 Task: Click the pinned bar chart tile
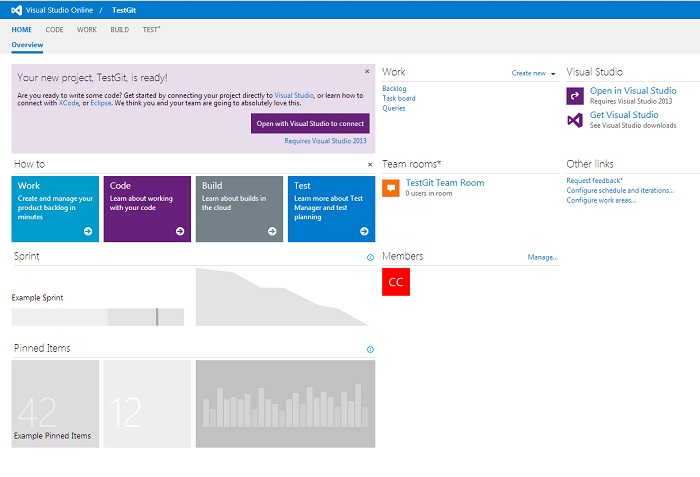(285, 404)
